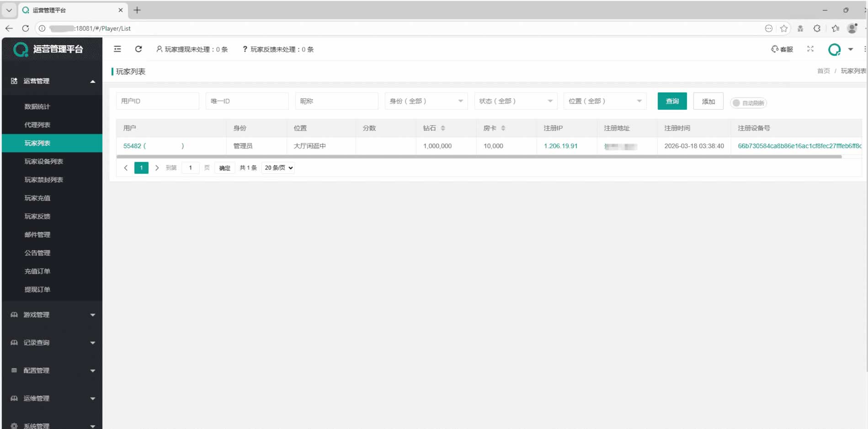Open the 身份 (全部) dropdown filter
Screen dimensions: 868x429
click(426, 101)
